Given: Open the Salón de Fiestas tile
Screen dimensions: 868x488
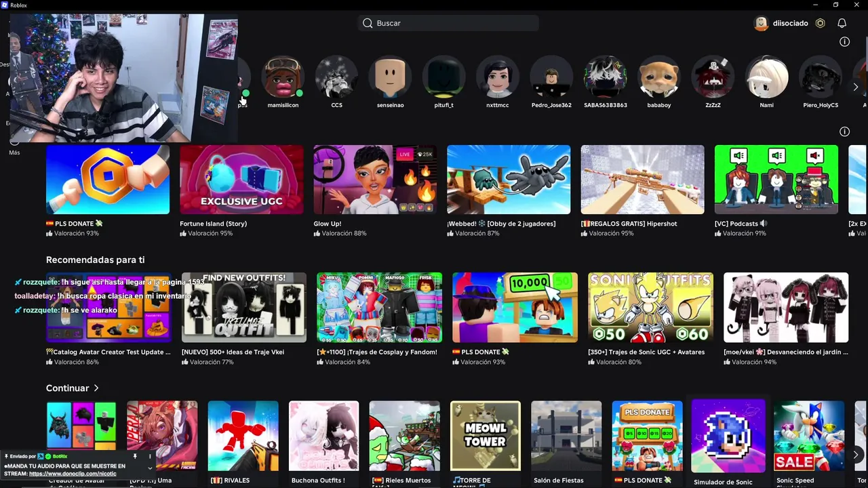Looking at the screenshot, I should click(566, 436).
